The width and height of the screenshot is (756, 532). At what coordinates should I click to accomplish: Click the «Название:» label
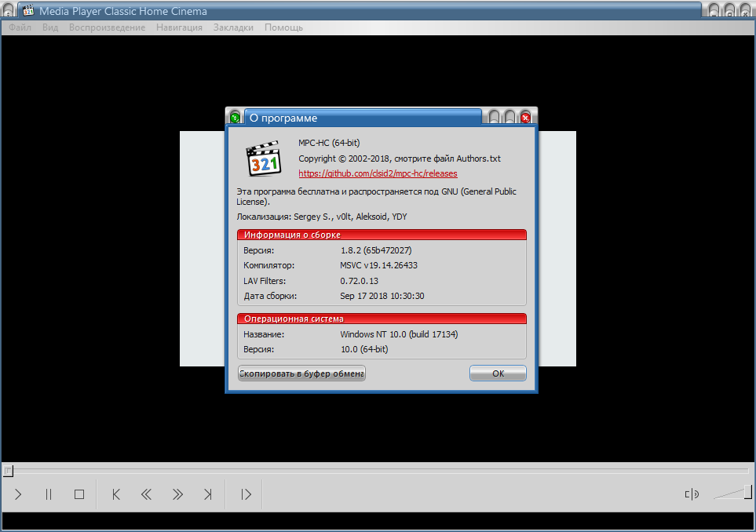[264, 334]
